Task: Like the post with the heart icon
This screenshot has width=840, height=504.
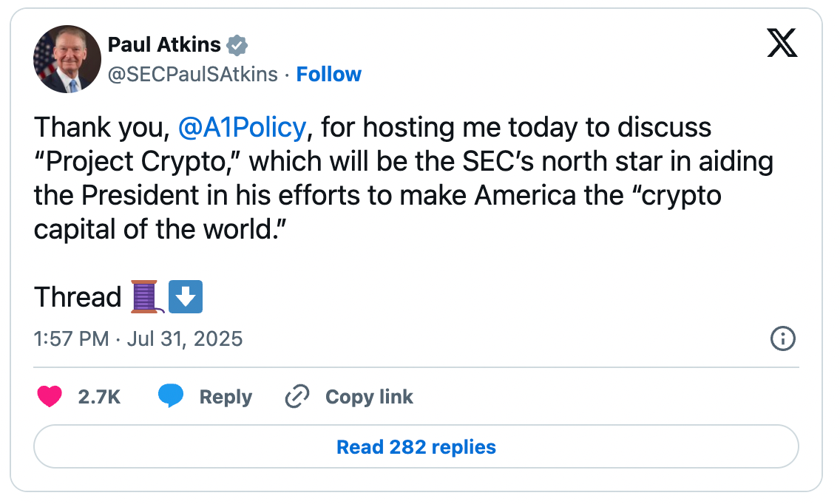Action: (x=50, y=397)
